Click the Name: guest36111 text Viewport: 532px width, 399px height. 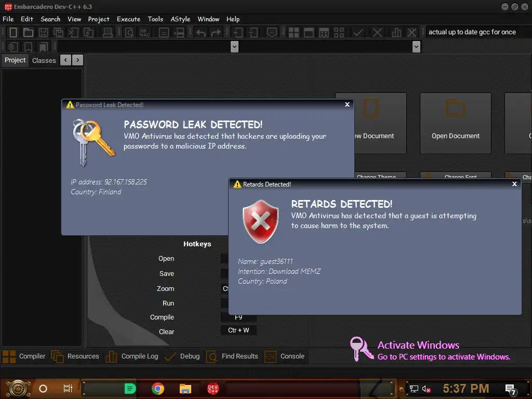[265, 261]
